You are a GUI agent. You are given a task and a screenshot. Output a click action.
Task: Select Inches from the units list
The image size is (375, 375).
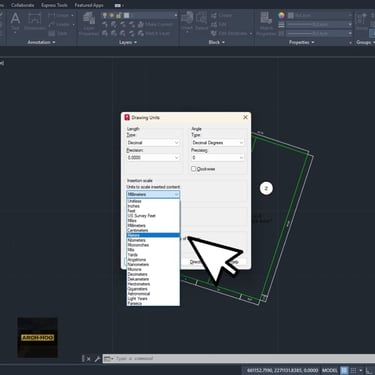(x=153, y=206)
